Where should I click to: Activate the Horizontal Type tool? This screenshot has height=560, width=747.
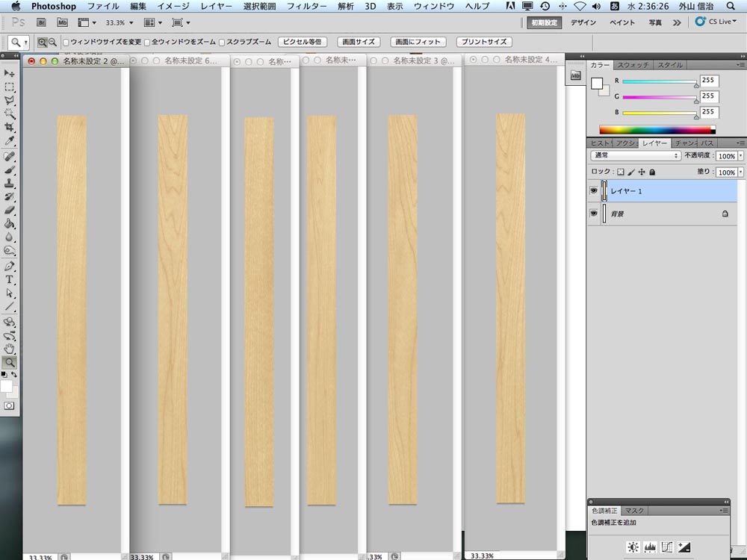click(x=10, y=280)
